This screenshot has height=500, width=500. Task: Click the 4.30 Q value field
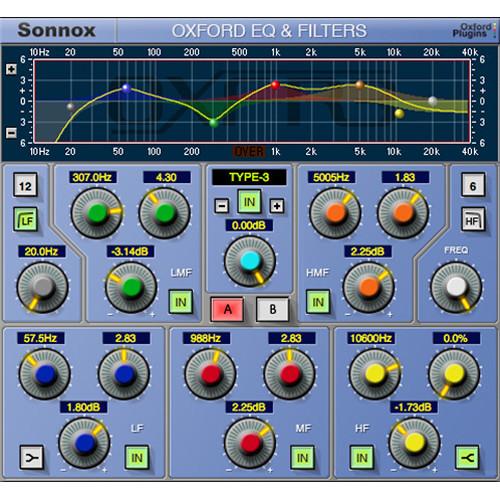[167, 177]
